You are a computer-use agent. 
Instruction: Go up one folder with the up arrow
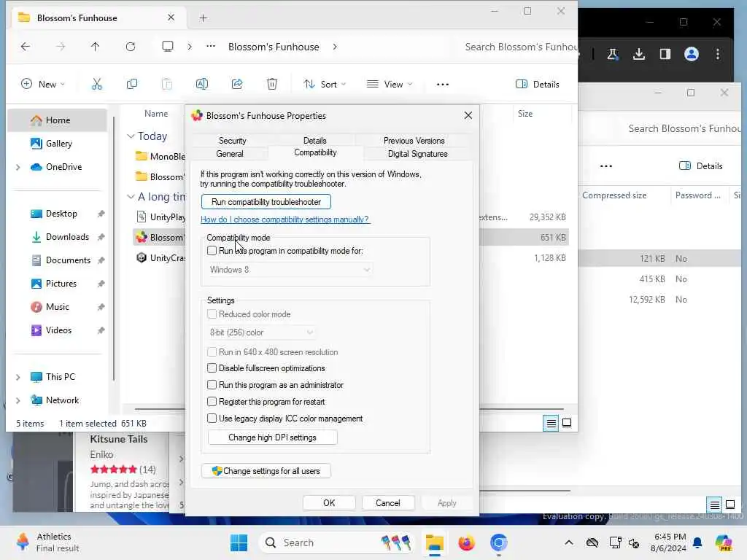pos(96,47)
